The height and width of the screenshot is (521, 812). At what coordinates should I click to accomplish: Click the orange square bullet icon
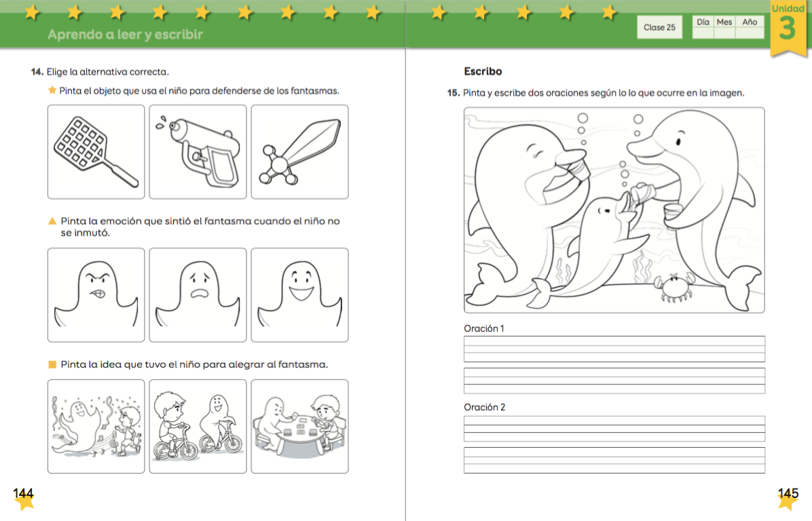[x=52, y=364]
